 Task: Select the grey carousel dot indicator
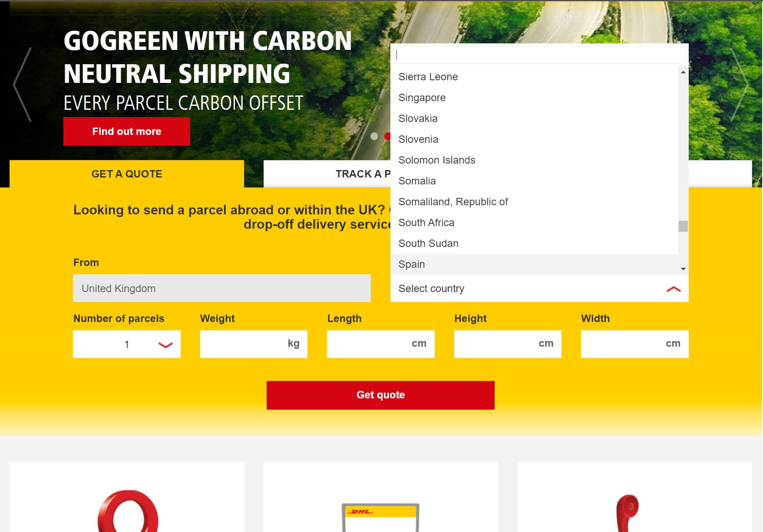click(374, 136)
